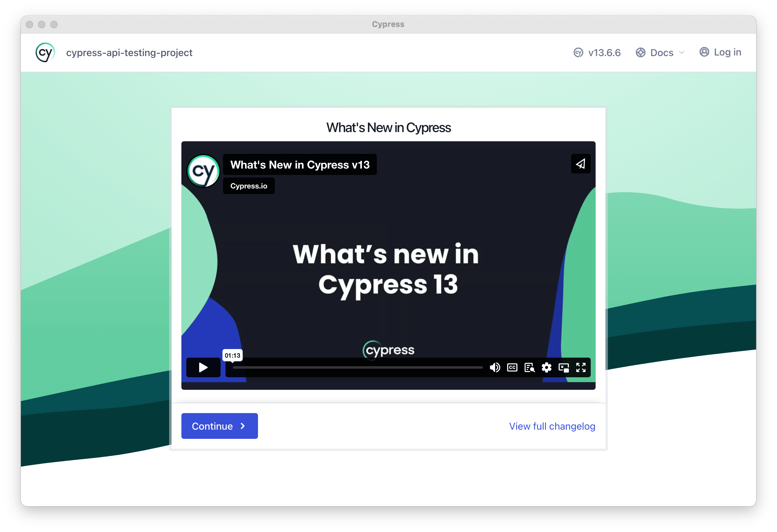Viewport: 777px width, 532px height.
Task: Expand the Docs chevron in the header
Action: (x=682, y=52)
